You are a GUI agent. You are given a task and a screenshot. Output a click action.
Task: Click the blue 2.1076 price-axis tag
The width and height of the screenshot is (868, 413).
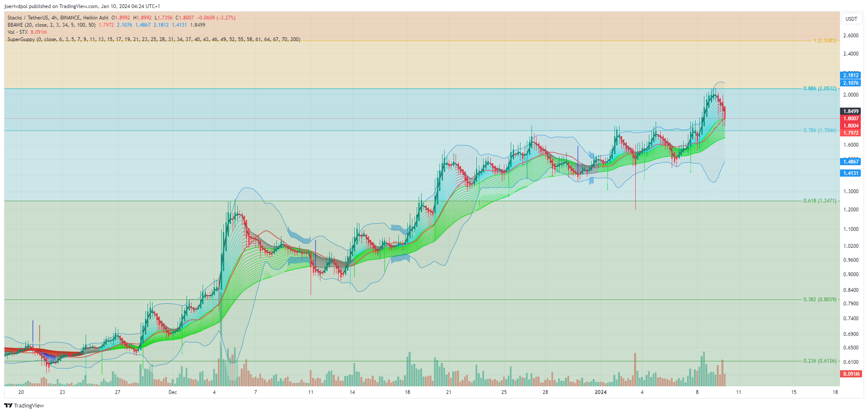pyautogui.click(x=851, y=83)
